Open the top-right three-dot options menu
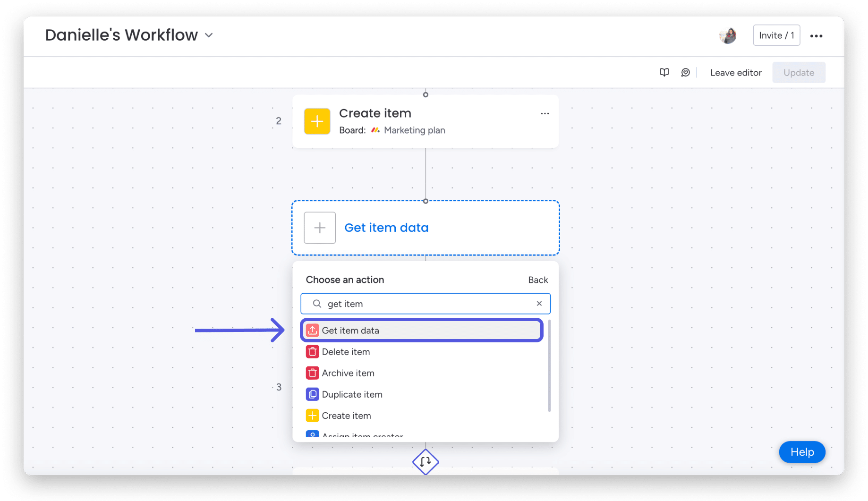868x501 pixels. [816, 36]
